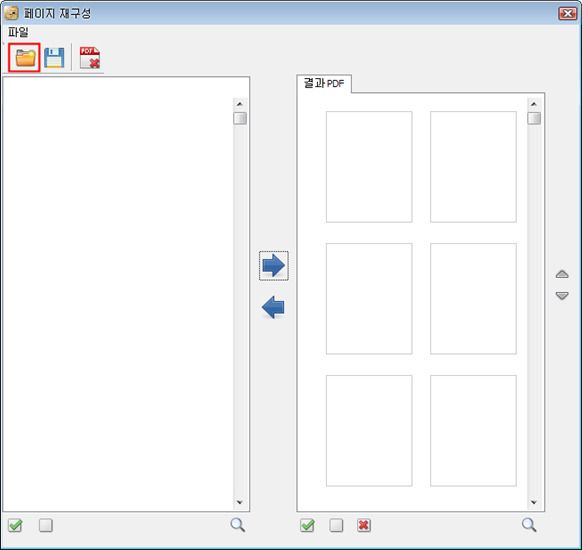Viewport: 582px width, 550px height.
Task: Zoom thumbnails in left source panel
Action: point(238,525)
